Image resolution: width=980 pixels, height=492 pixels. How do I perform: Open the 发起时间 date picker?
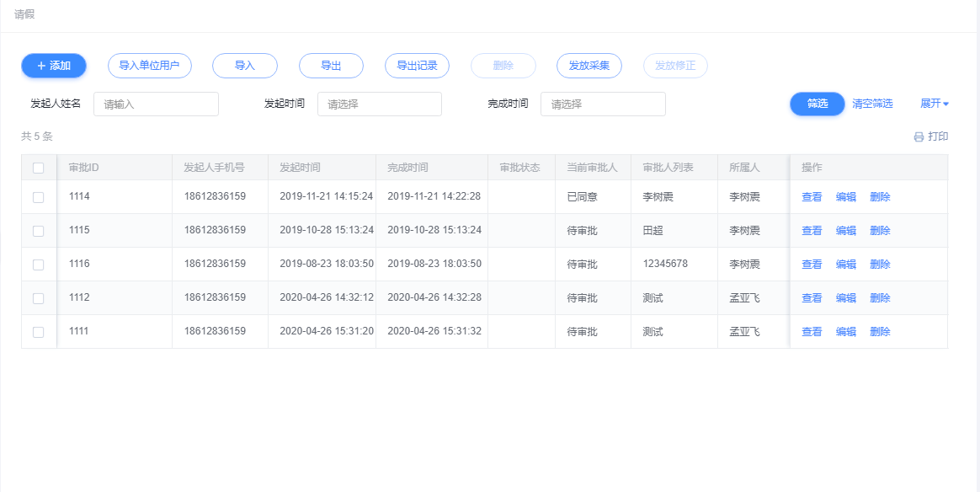[379, 104]
